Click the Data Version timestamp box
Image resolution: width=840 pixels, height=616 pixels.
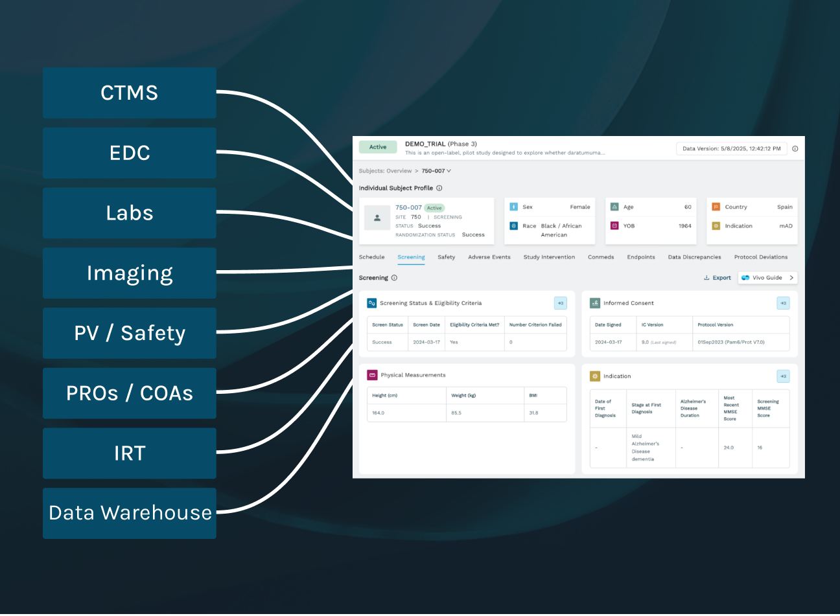pyautogui.click(x=731, y=148)
